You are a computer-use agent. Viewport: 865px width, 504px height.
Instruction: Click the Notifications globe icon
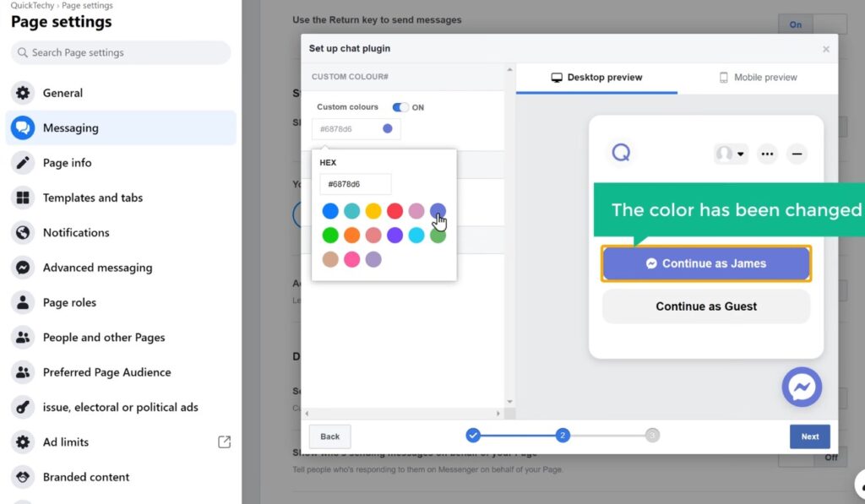click(23, 232)
